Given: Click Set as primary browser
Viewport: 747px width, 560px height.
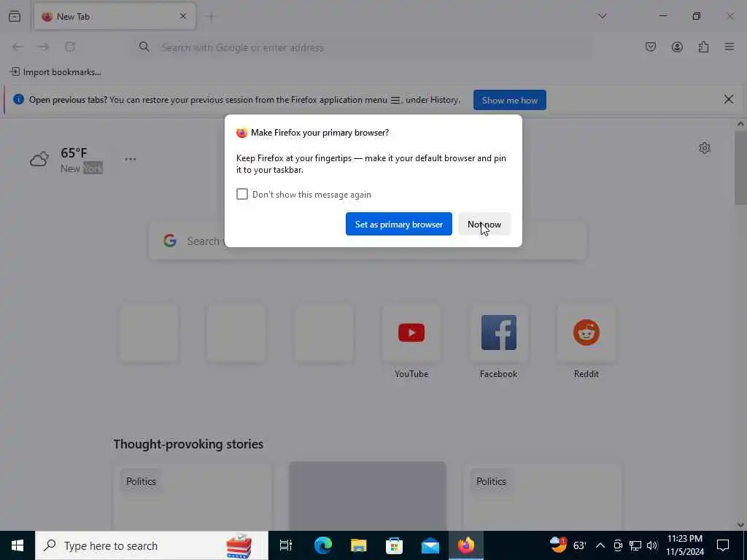Looking at the screenshot, I should 399,224.
